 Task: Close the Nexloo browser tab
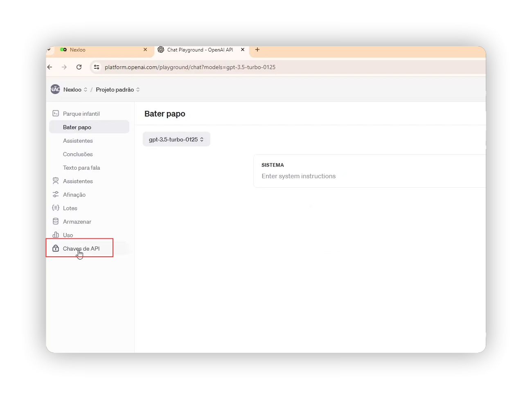(145, 49)
